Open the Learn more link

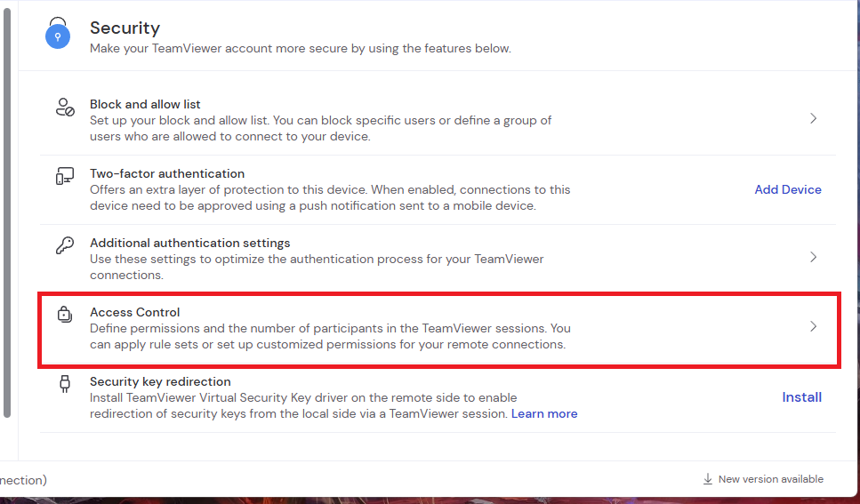pyautogui.click(x=544, y=414)
